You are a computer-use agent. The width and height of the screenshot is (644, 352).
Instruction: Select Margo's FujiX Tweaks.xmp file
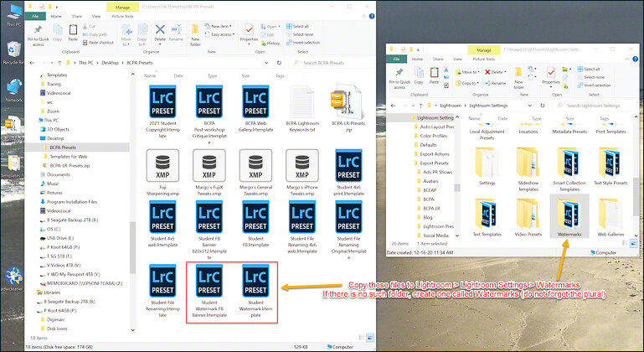[209, 173]
